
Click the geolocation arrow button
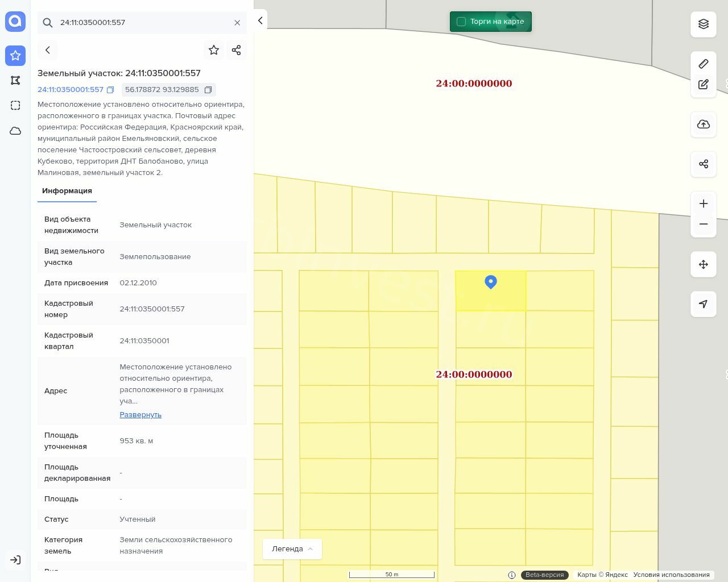[x=704, y=304]
